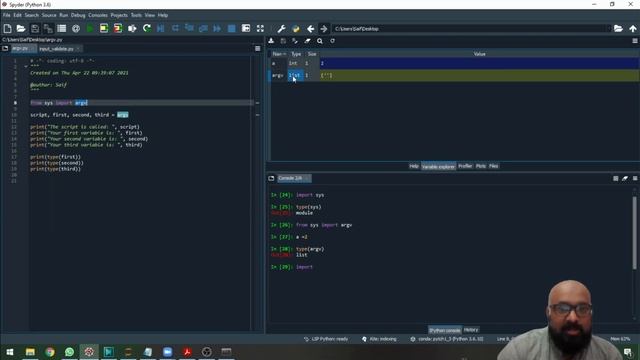This screenshot has width=640, height=360.
Task: Open the Edit menu
Action: (17, 15)
